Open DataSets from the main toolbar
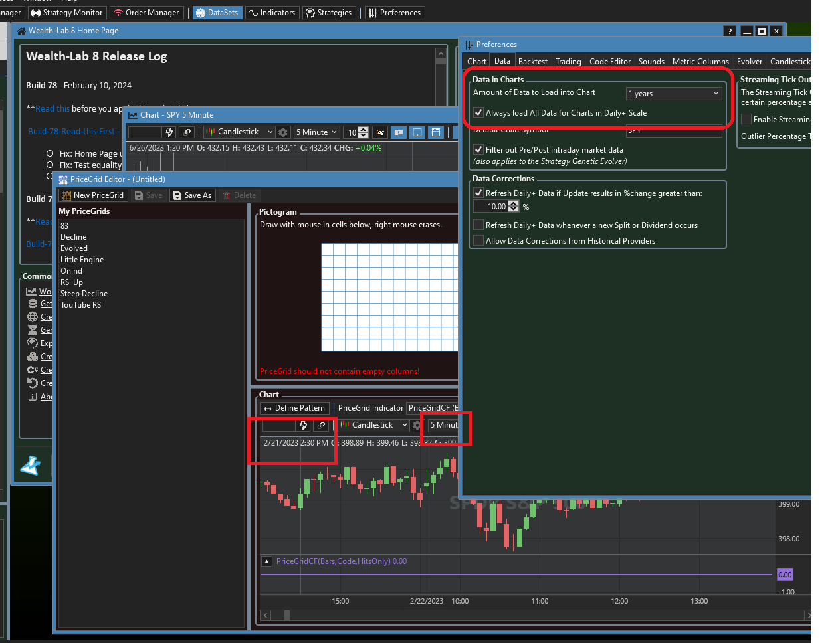The width and height of the screenshot is (840, 643). pos(217,13)
